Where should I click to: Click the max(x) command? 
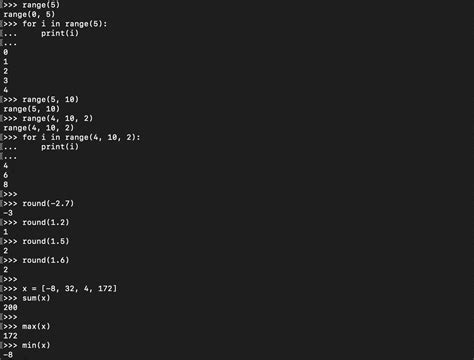tap(36, 326)
